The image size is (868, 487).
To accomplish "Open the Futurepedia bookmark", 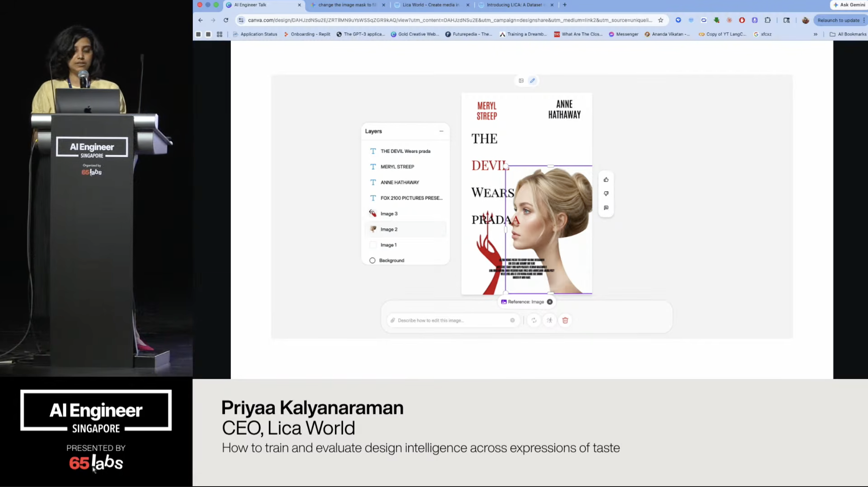I will point(469,34).
